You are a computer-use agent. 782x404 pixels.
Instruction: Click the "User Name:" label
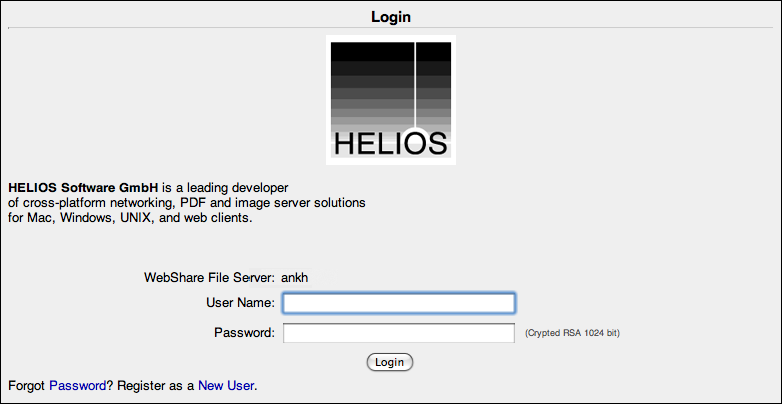point(240,303)
